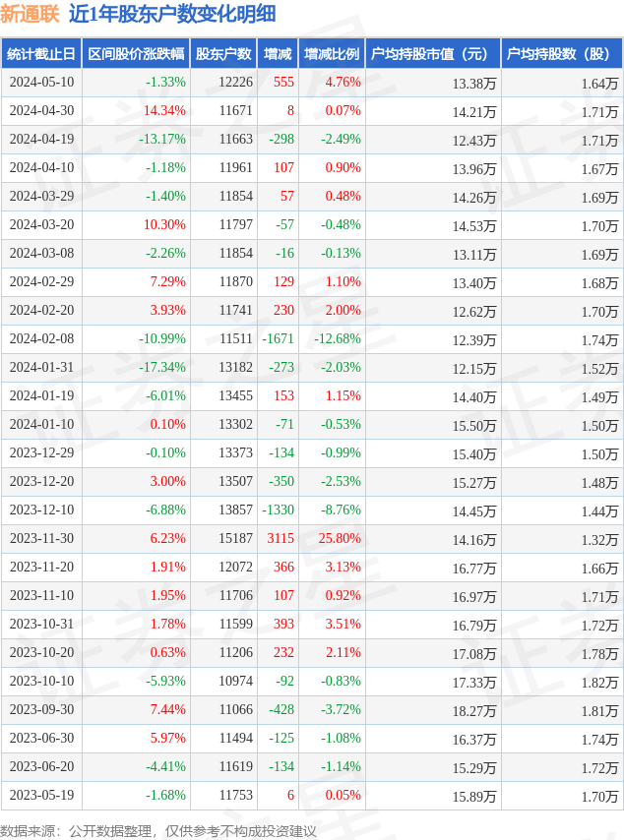Click the 户均持股市值（元） column header
624x840 pixels.
tap(433, 54)
